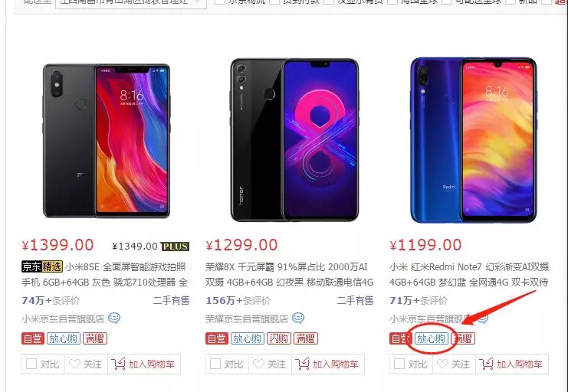
Task: Check the 对比 box for 荣耀8X
Action: [215, 364]
